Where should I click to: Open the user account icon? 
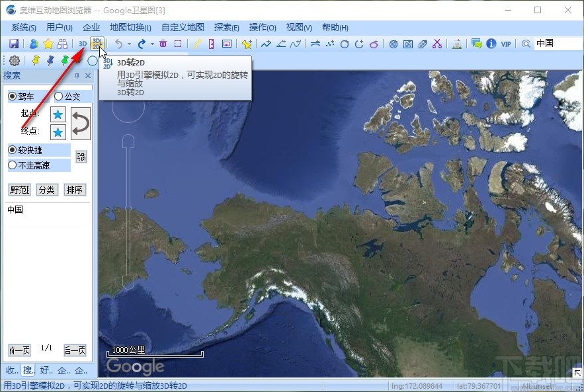[34, 44]
